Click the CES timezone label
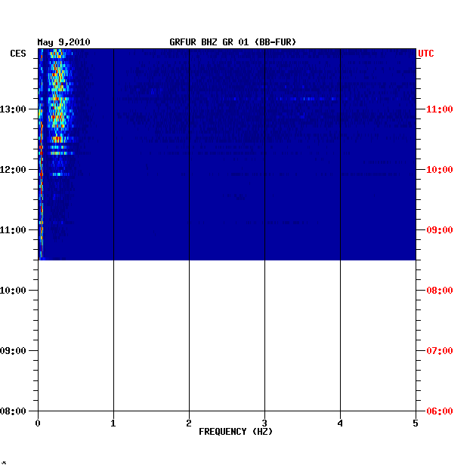Viewport: 476px width, 471px height. [x=18, y=54]
